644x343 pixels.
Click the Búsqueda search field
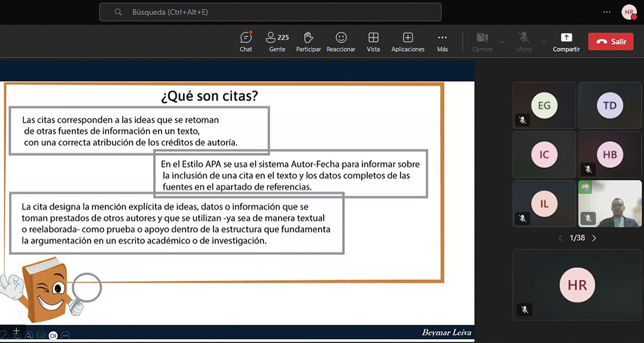[270, 12]
